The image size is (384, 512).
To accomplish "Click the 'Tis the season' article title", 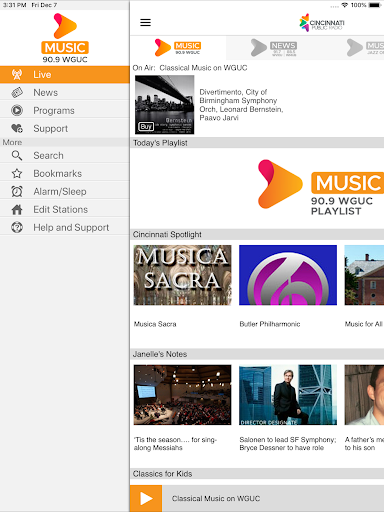I will click(175, 444).
